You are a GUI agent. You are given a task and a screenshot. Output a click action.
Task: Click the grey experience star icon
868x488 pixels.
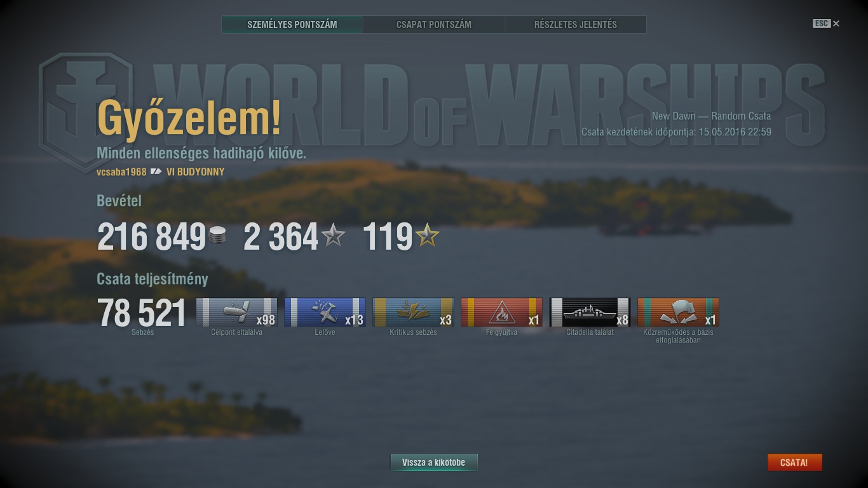point(333,236)
